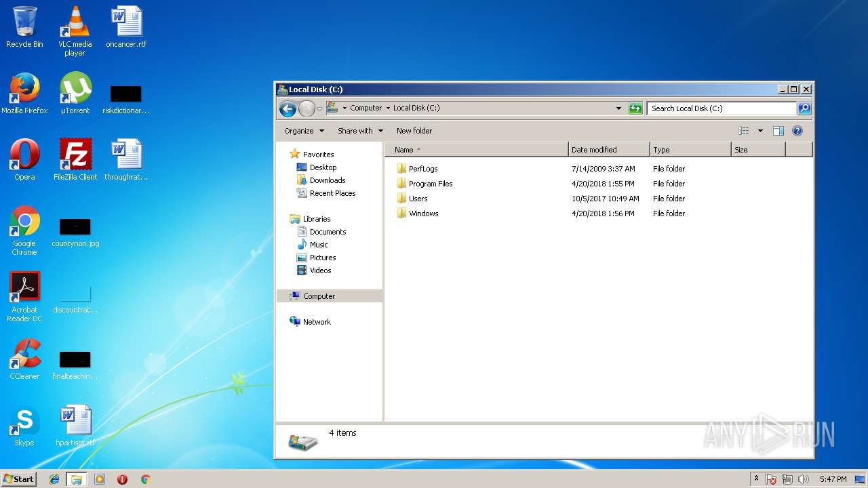Open Action Center flag icon in tray
This screenshot has width=868, height=488.
point(771,479)
